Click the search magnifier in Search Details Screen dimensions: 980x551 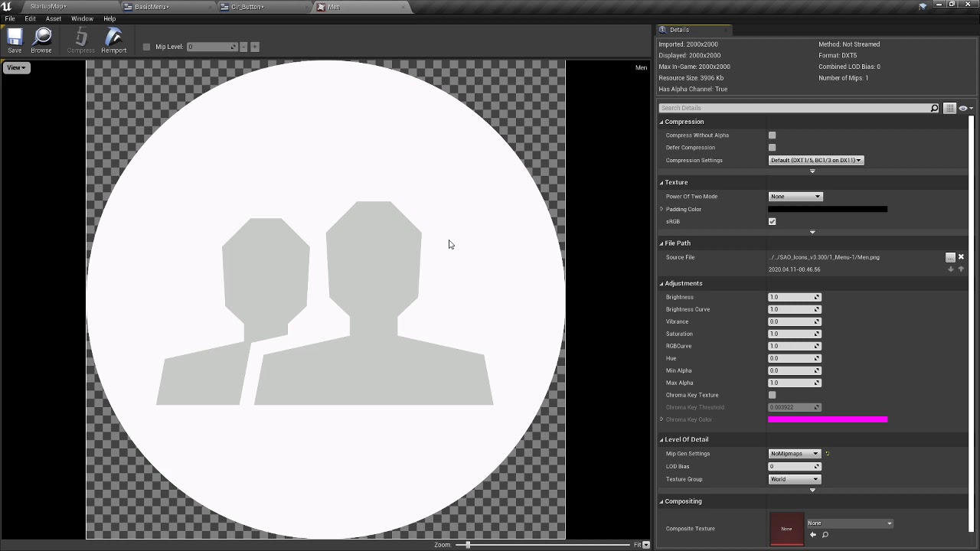pyautogui.click(x=934, y=108)
